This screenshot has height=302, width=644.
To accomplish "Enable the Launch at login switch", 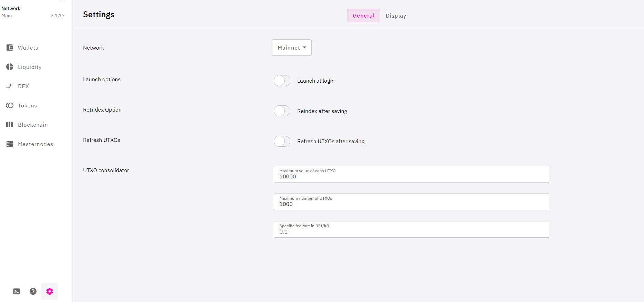I will click(x=282, y=81).
